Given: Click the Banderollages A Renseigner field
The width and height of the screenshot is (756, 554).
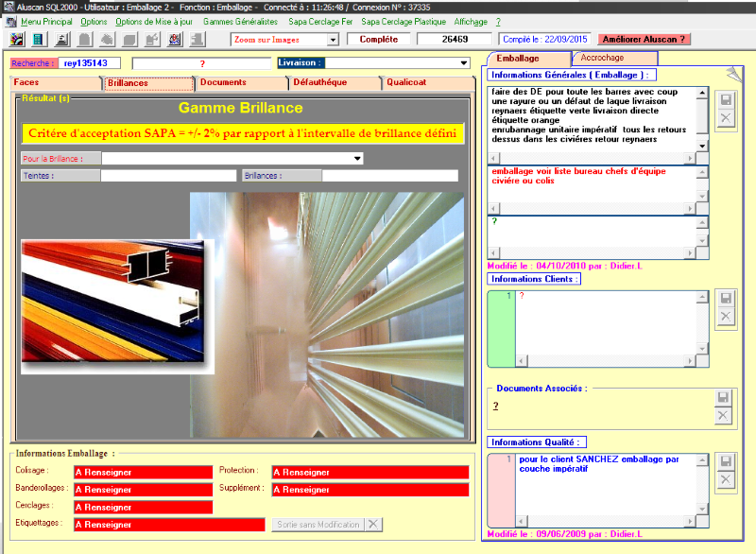Looking at the screenshot, I should (x=144, y=490).
